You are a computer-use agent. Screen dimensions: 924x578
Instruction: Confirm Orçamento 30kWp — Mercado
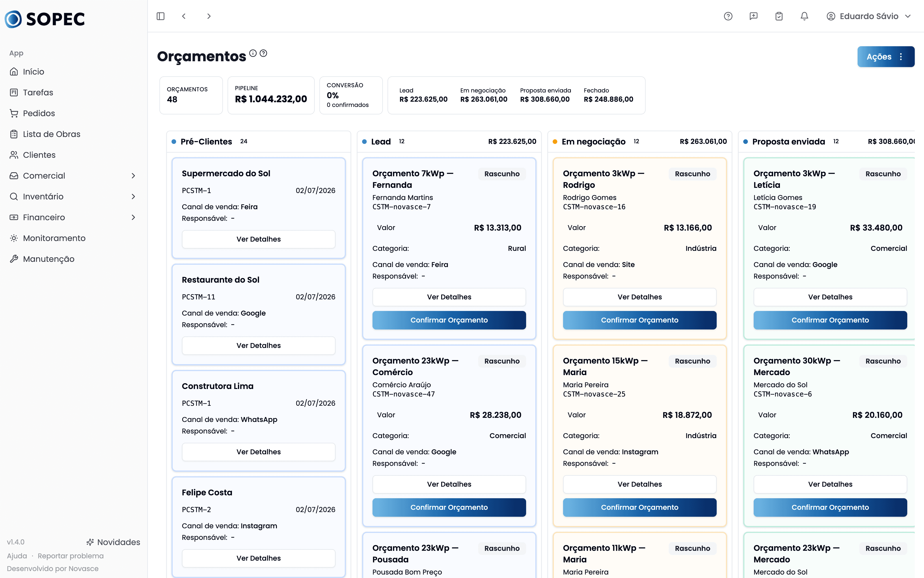(830, 508)
